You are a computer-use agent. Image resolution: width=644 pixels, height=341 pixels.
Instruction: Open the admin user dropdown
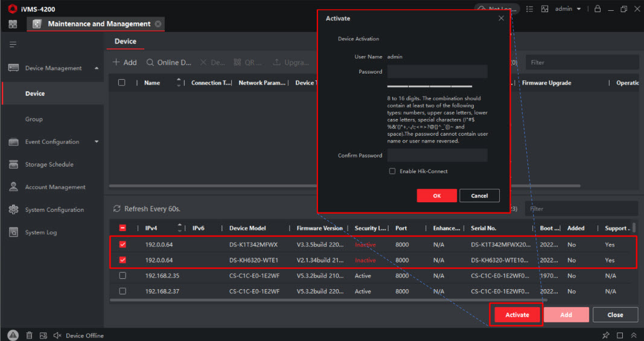[568, 9]
